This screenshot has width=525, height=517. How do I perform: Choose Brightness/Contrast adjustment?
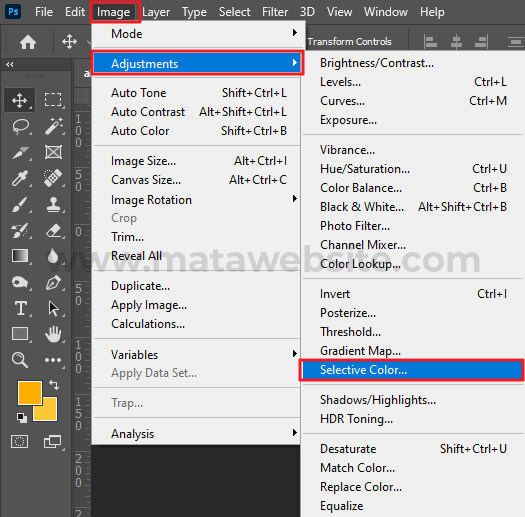(x=413, y=63)
